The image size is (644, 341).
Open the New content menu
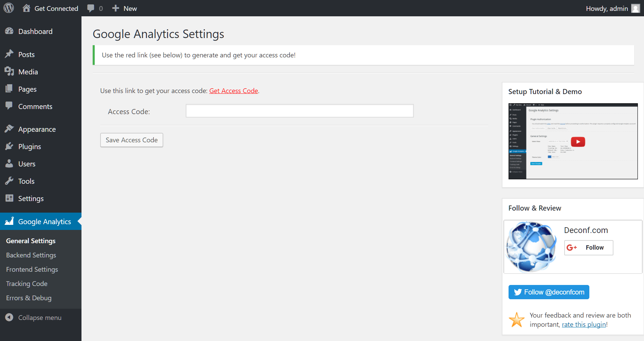(x=124, y=8)
